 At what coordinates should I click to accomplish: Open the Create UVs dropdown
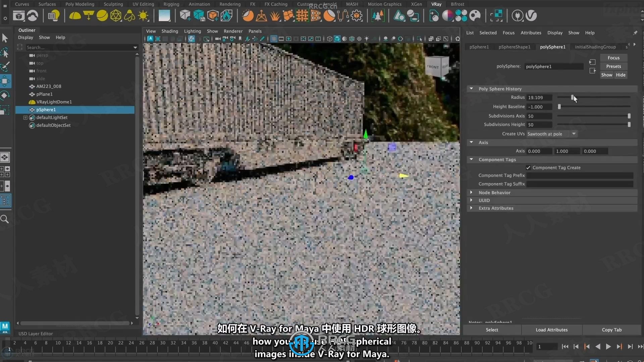click(x=552, y=134)
